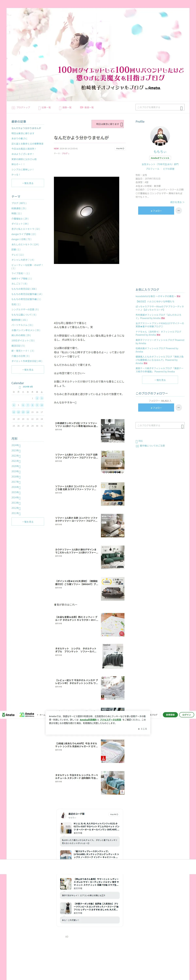The height and width of the screenshot is (980, 196).
Task: Open アクセスデータの利用 link
Action: [110, 720]
